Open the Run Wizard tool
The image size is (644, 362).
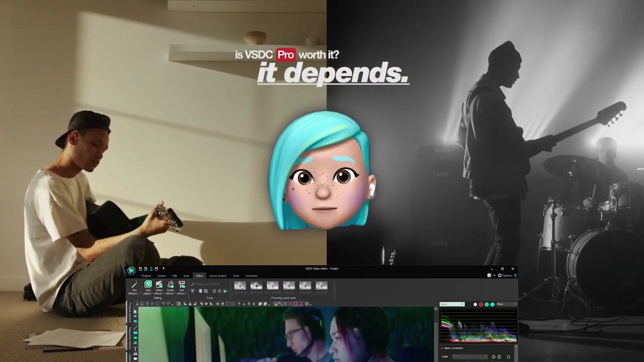pos(134,288)
